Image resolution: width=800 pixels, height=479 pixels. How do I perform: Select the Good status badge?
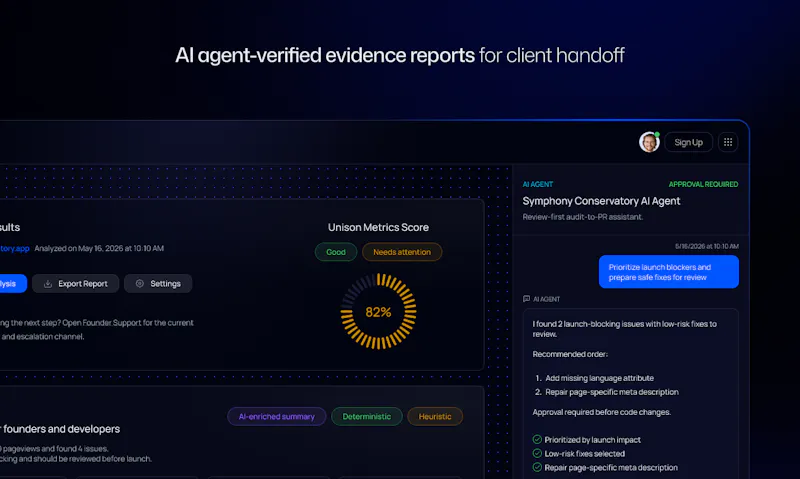336,252
